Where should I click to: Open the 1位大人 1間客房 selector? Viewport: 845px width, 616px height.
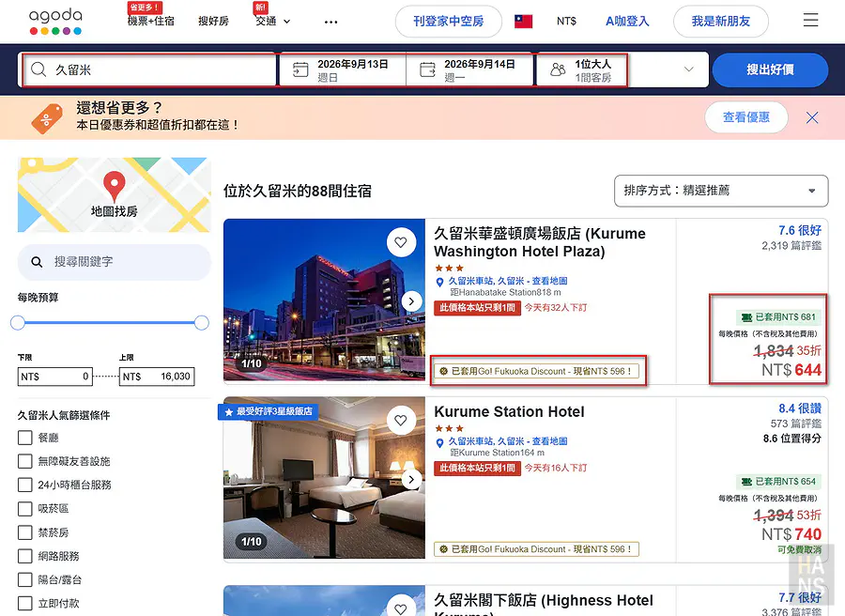[581, 69]
